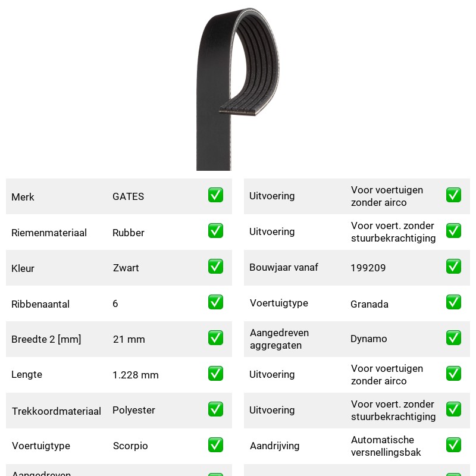Screen dimensions: 476x476
Task: Click the checkmark for Voertuigtype Scorpio
Action: click(215, 444)
